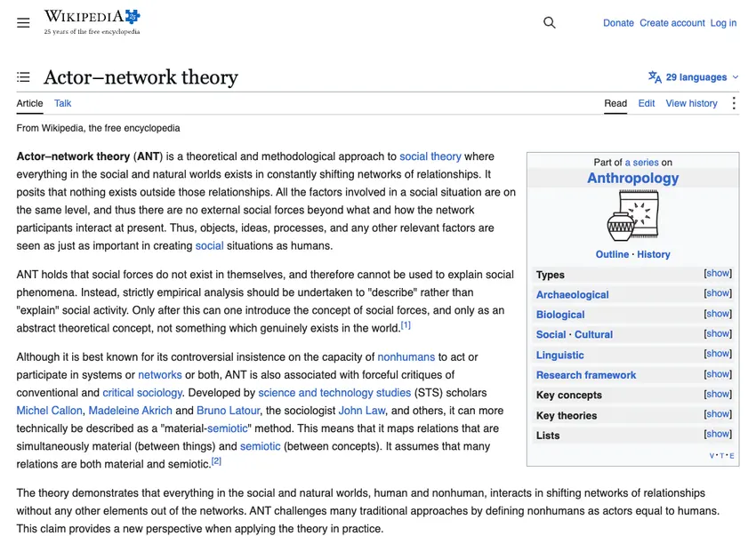Open the Madeleine Akrich link
The image size is (756, 536).
(x=130, y=411)
